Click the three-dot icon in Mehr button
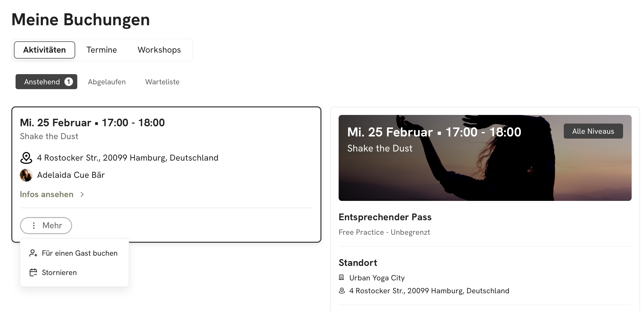Screen dimensions: 644x311 34,226
